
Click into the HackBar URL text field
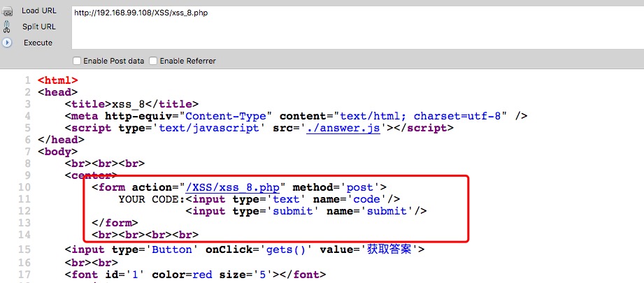click(x=357, y=27)
